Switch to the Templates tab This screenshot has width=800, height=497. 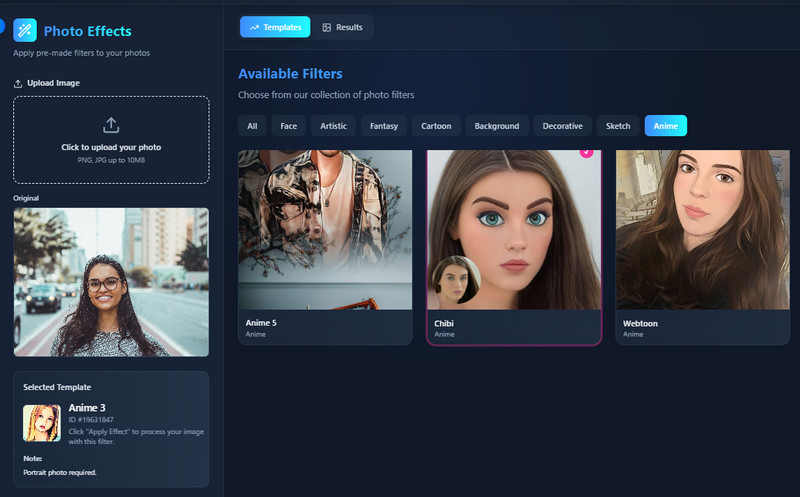275,27
